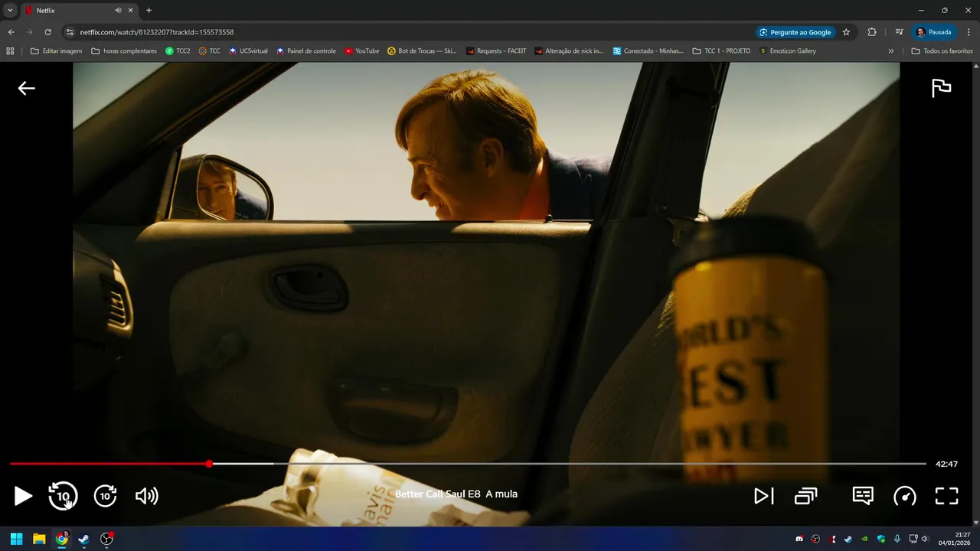The image size is (980, 551).
Task: Click the Chrome icon in the taskbar
Action: click(61, 539)
